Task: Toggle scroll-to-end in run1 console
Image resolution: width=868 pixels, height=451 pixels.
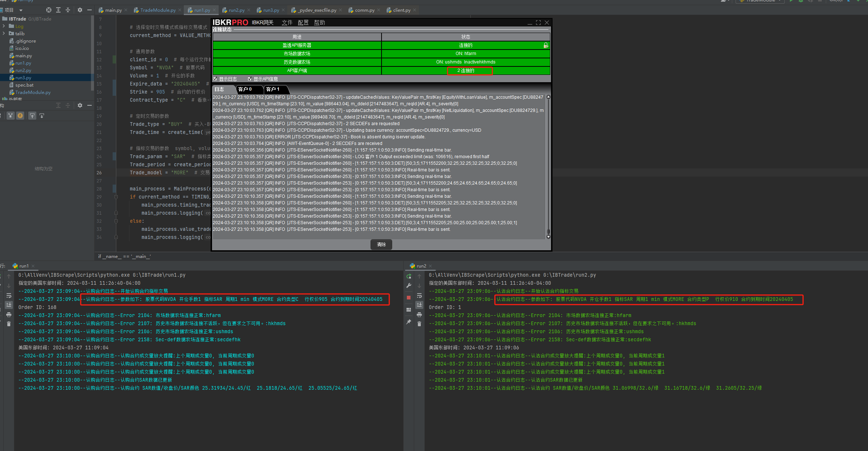Action: coord(9,305)
